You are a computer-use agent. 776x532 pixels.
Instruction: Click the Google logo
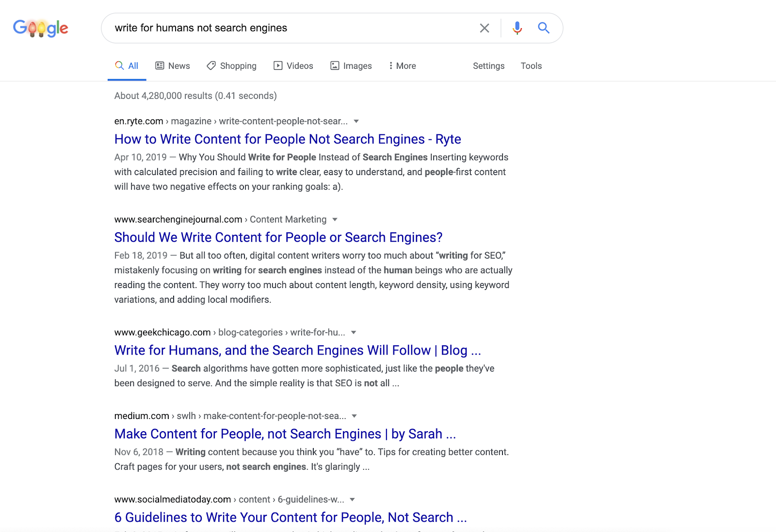(x=41, y=28)
